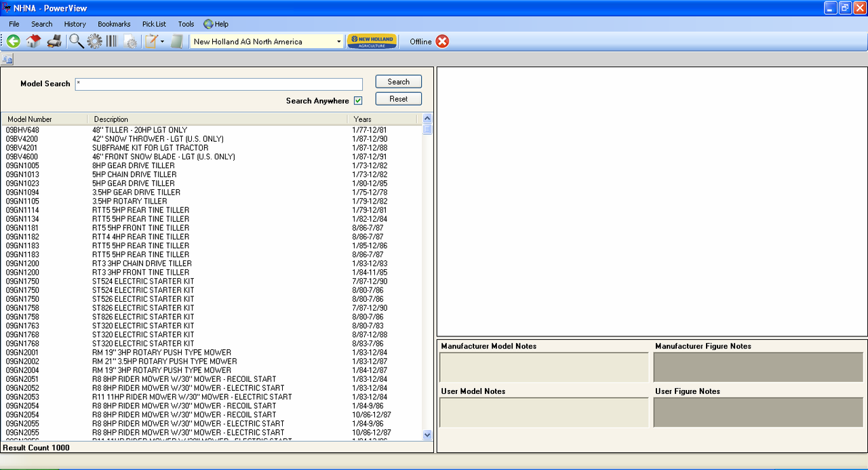Click the New Holland Agriculture logo
This screenshot has height=470, width=868.
click(x=372, y=41)
